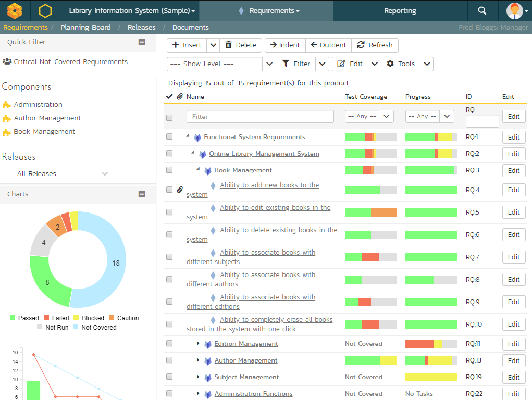The width and height of the screenshot is (532, 400).
Task: Click the diamond icon for RQ:5 requirement
Action: click(x=213, y=208)
